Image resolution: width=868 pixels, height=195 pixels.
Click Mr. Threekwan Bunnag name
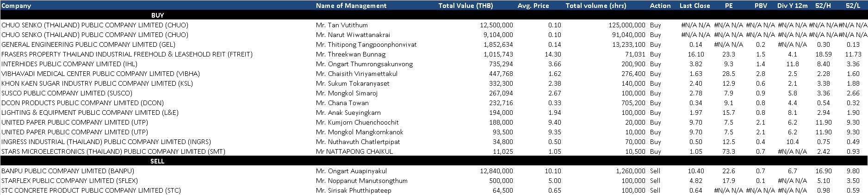(344, 54)
